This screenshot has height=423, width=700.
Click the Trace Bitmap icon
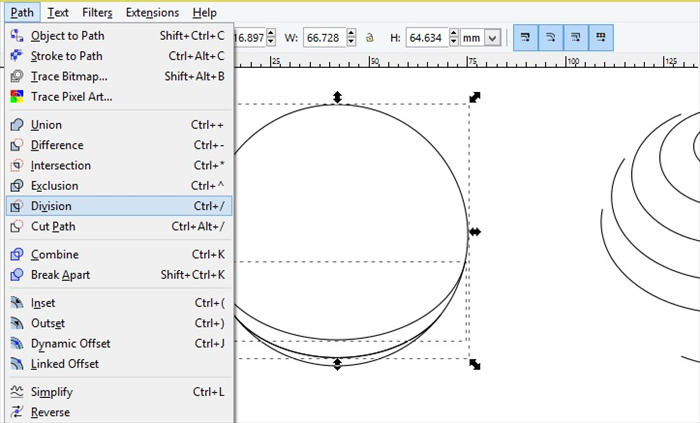(16, 76)
